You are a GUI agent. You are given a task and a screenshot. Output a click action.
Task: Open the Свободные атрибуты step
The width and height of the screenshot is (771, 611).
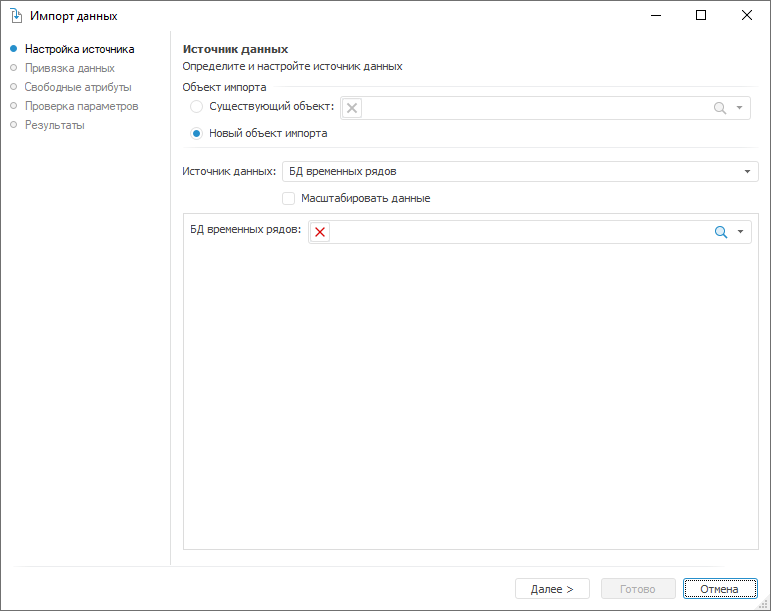(x=77, y=87)
